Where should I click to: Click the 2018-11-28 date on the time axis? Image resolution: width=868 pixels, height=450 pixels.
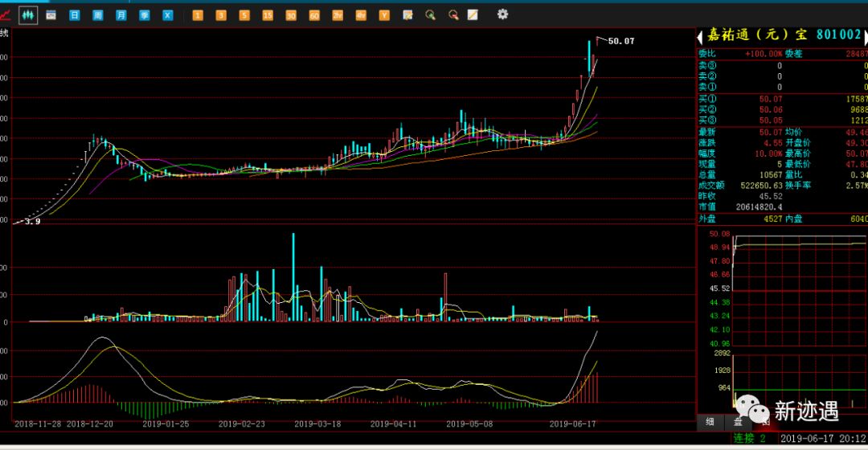(x=38, y=424)
